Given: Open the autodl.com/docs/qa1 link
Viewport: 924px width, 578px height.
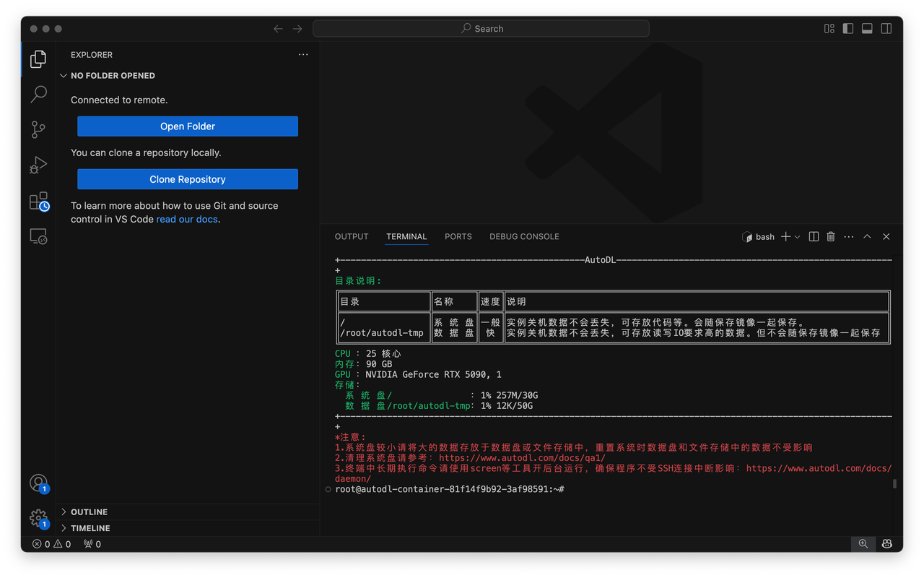Looking at the screenshot, I should click(522, 458).
